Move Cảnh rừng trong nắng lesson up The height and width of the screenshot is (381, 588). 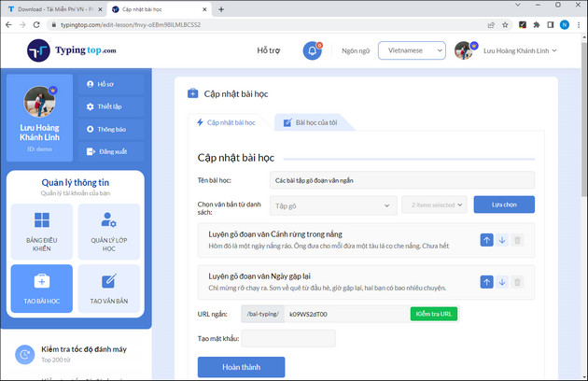[x=486, y=240]
